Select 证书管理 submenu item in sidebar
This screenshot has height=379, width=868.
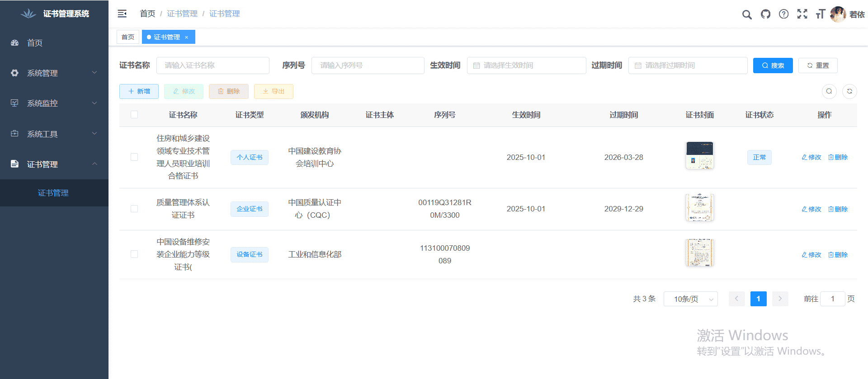tap(53, 193)
